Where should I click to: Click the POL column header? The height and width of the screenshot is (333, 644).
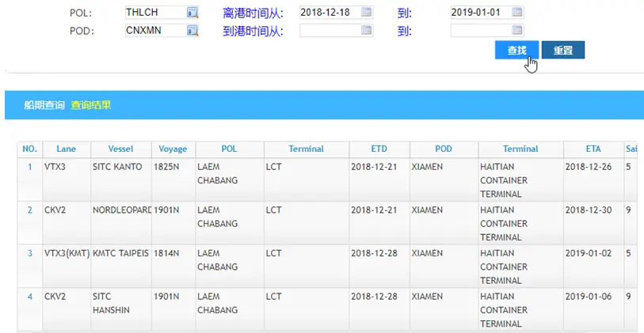click(x=229, y=149)
